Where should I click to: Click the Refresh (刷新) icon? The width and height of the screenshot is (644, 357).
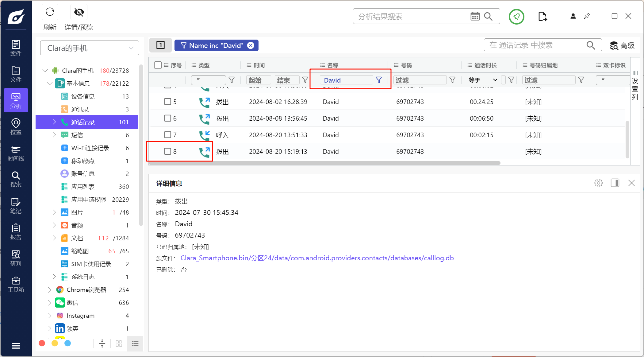pos(50,12)
